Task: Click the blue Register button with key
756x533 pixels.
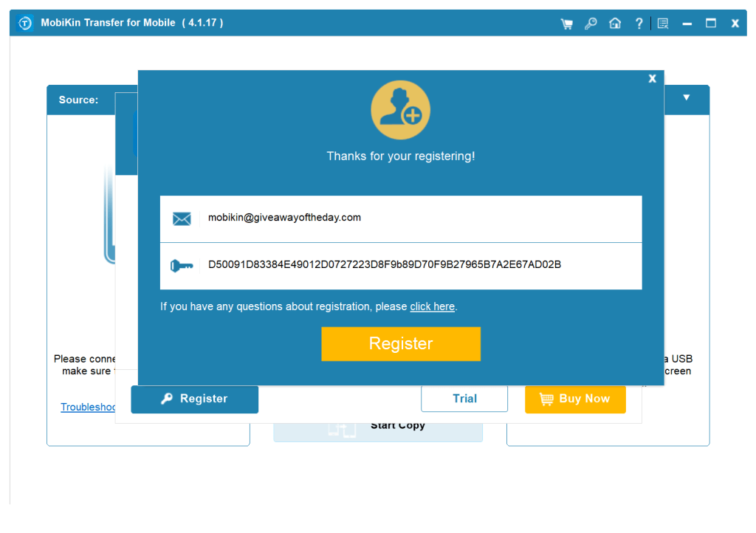Action: click(x=195, y=399)
